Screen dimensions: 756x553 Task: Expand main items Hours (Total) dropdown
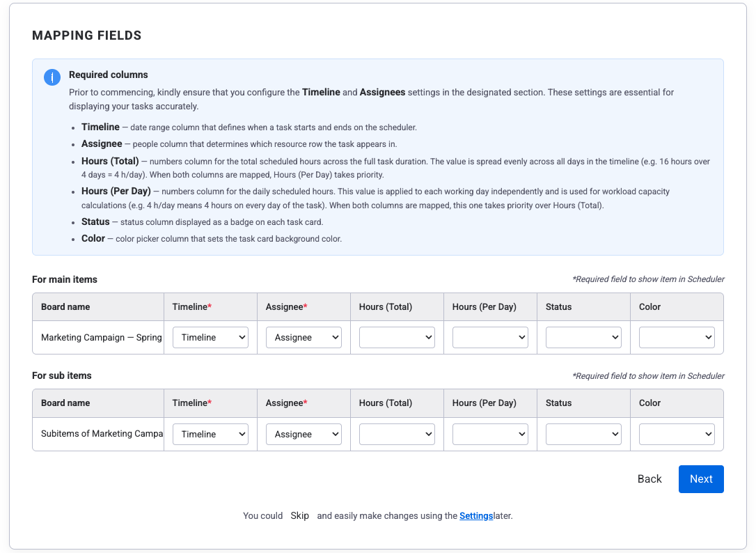[397, 338]
